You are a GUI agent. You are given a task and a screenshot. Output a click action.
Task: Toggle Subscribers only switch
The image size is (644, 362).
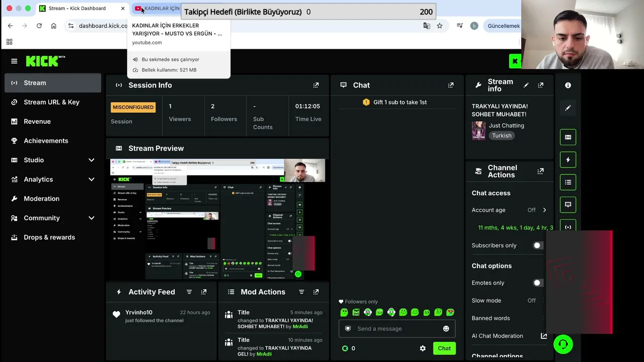coord(538,245)
